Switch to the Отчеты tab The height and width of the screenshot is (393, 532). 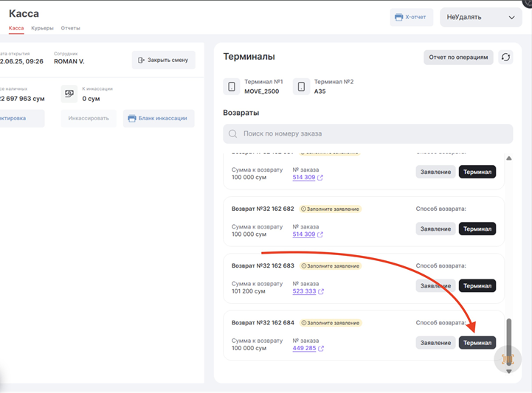point(71,28)
